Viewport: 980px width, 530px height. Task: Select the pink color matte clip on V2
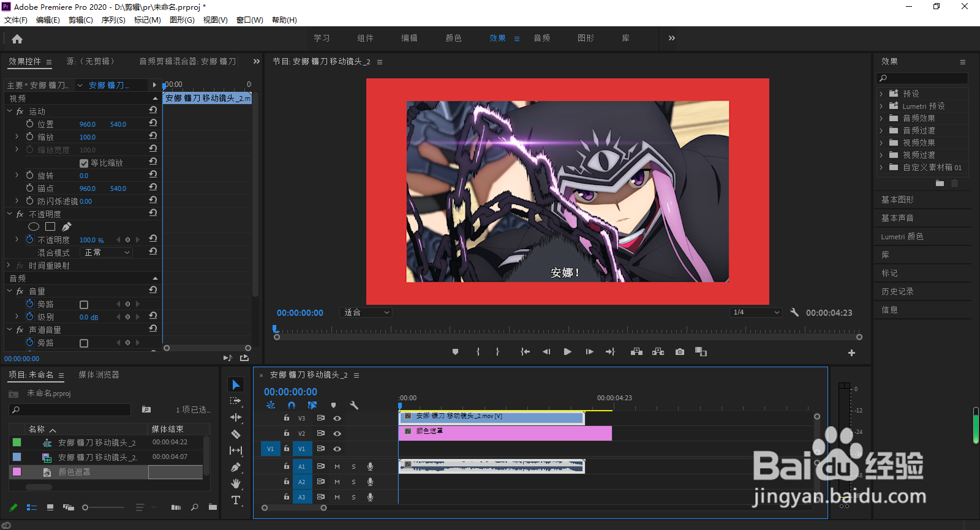tap(505, 433)
